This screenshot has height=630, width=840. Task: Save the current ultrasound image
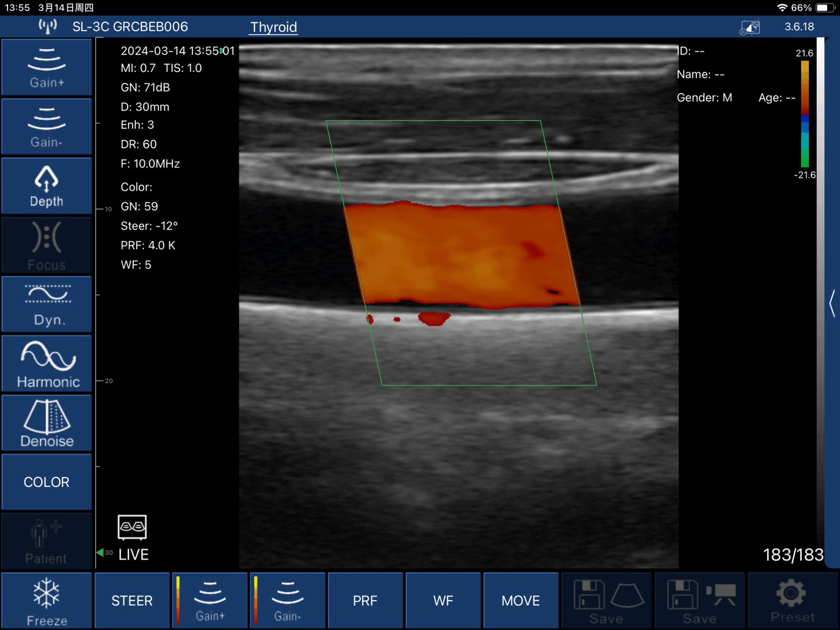pyautogui.click(x=607, y=600)
